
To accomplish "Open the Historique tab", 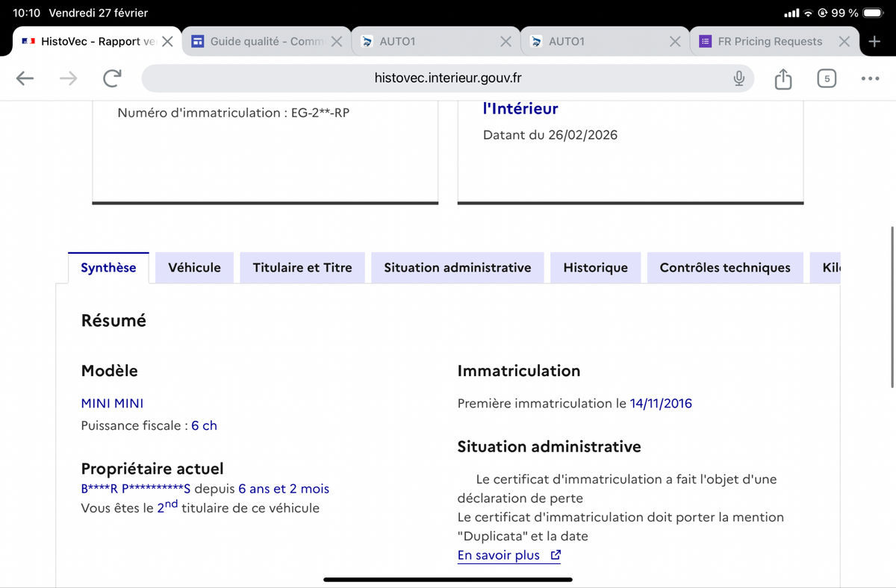I will (595, 268).
